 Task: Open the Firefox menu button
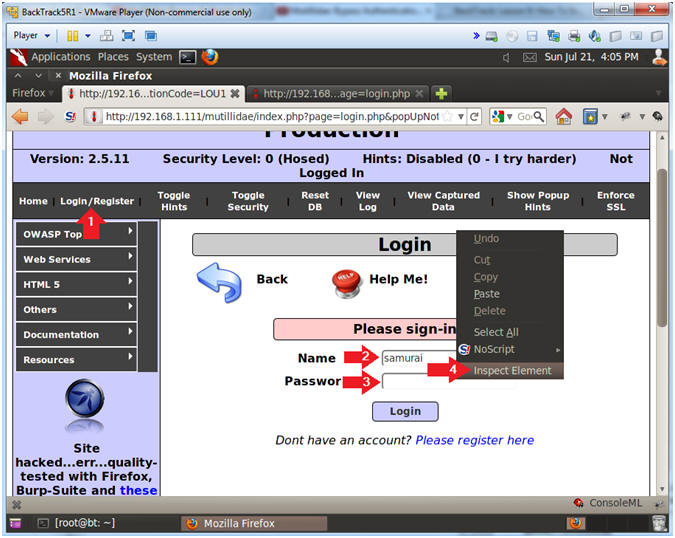tap(32, 93)
